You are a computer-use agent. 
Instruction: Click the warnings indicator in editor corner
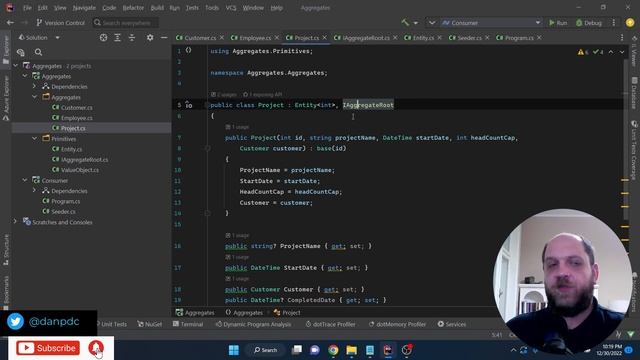tap(582, 52)
